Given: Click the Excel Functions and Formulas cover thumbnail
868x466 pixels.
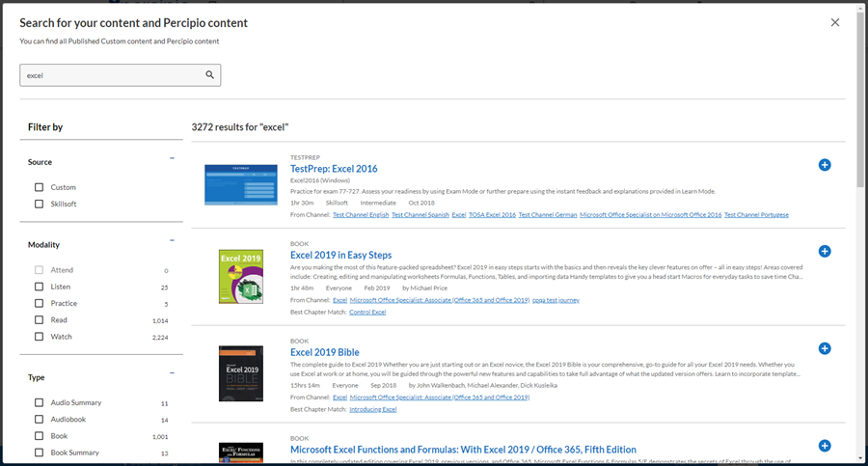Looking at the screenshot, I should pyautogui.click(x=241, y=452).
